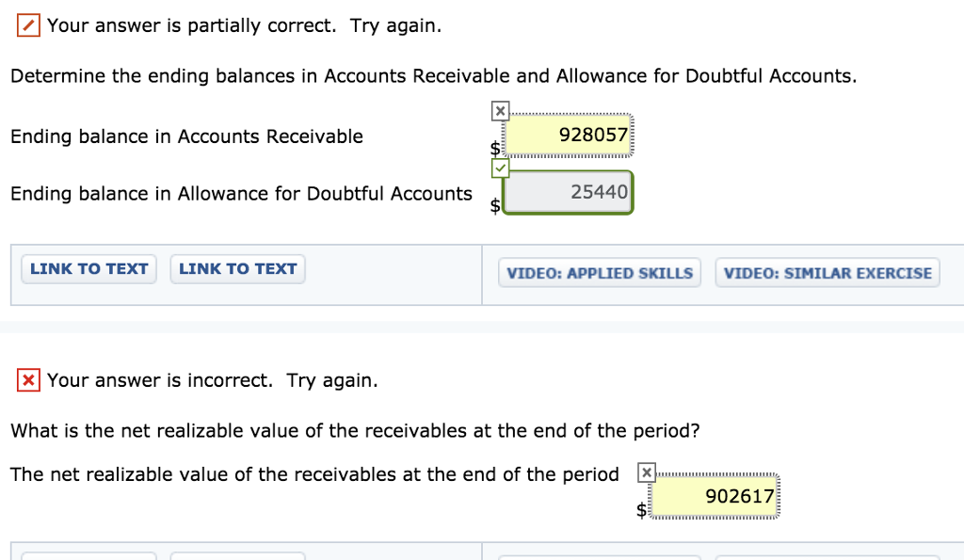964x560 pixels.
Task: Open the first LINK TO TEXT resource
Action: [x=88, y=268]
